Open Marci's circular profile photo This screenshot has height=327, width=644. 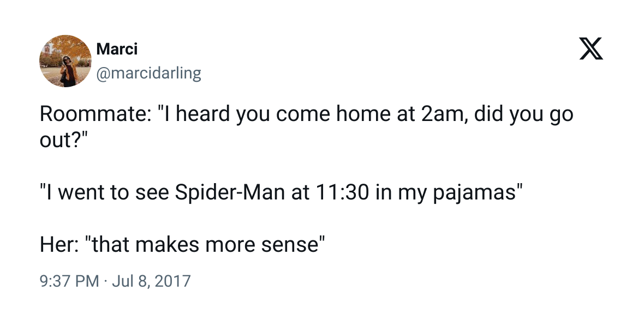pos(65,60)
